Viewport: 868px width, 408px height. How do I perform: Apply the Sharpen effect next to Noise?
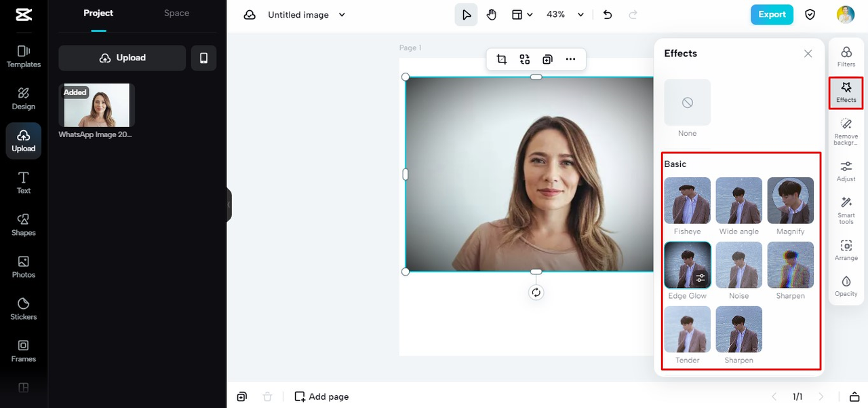tap(791, 265)
